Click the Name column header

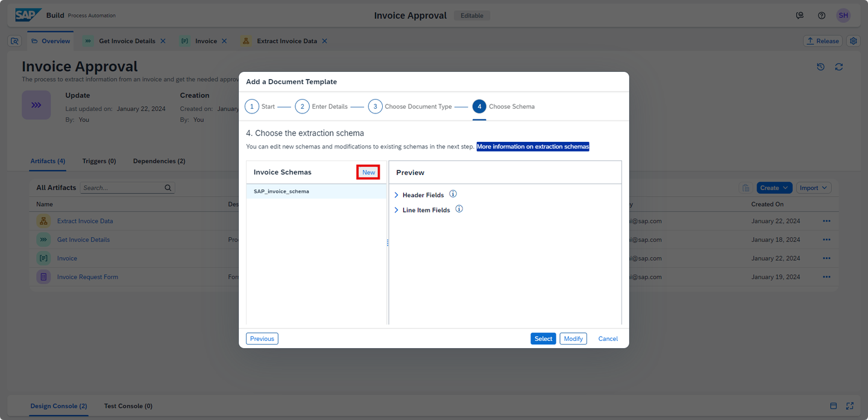pos(45,204)
